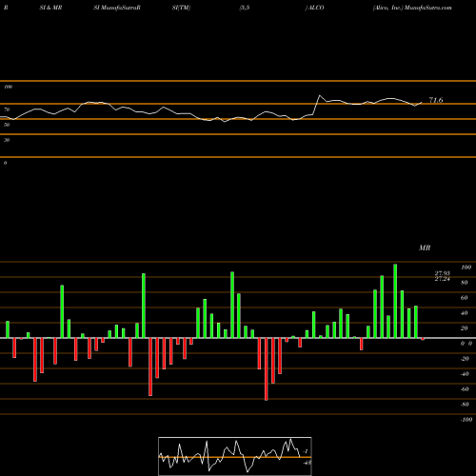
Task: Click the MR axis label 80
Action: (x=465, y=283)
